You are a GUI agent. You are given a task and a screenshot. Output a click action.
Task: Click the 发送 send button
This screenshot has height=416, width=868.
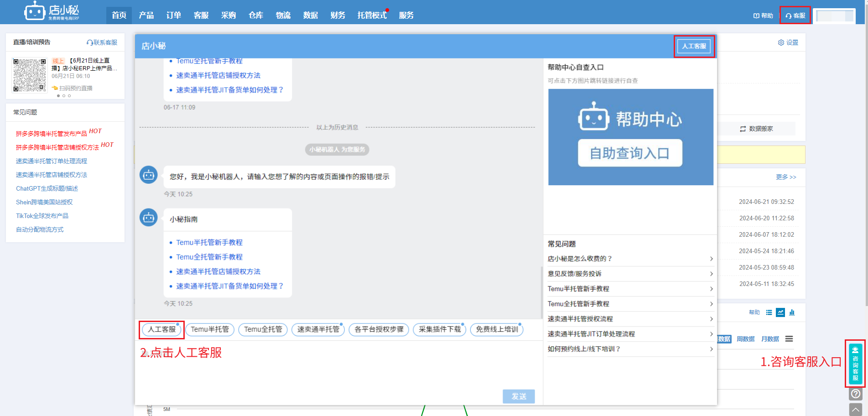pos(519,396)
